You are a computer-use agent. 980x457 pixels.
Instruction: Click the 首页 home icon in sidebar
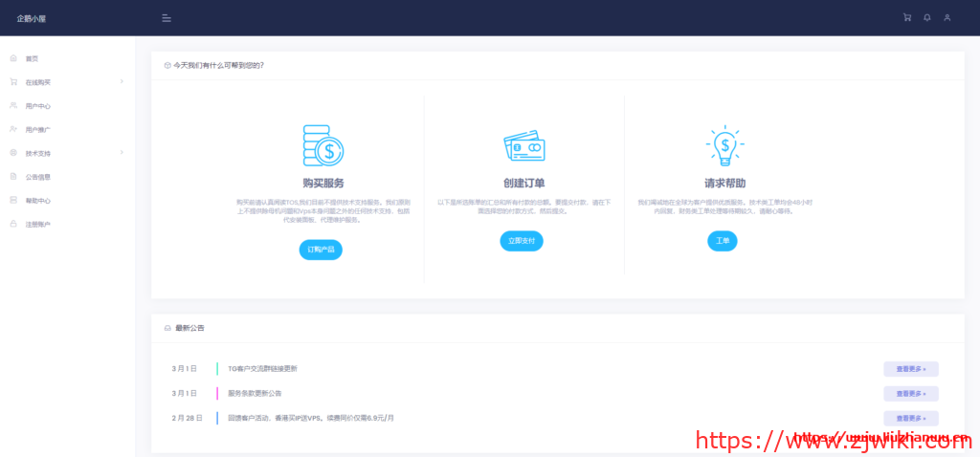[13, 58]
